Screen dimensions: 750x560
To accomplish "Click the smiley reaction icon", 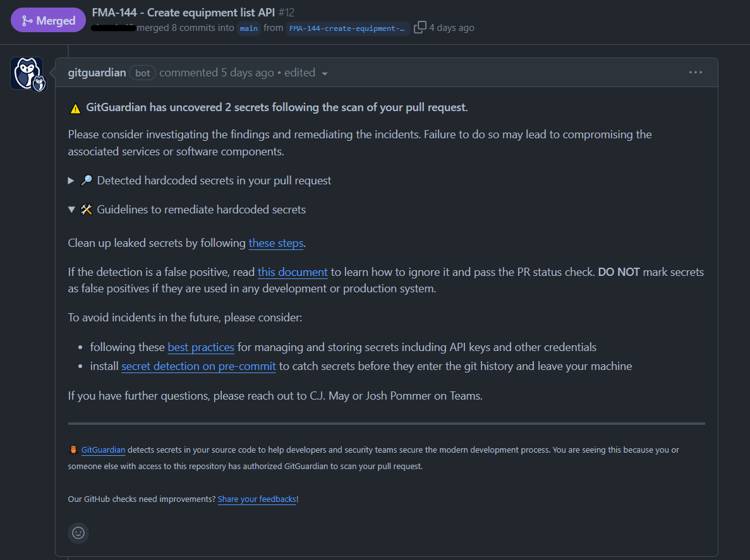I will [x=78, y=533].
